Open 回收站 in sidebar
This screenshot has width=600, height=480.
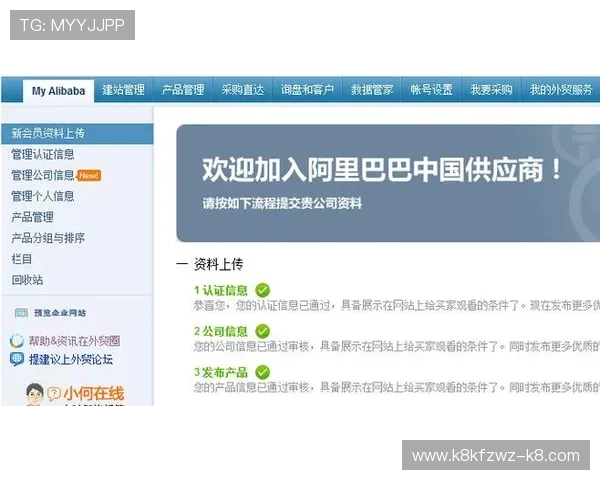point(27,280)
